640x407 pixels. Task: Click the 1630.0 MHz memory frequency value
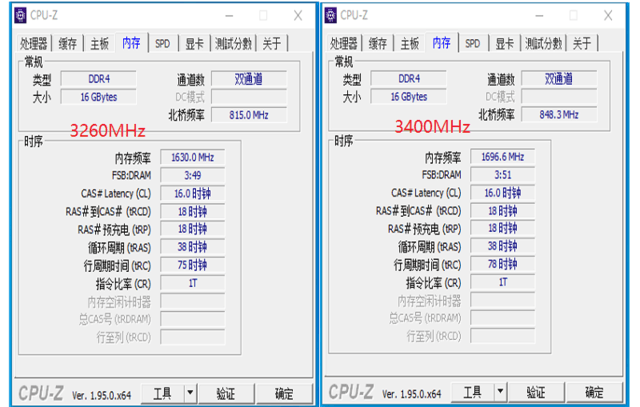click(193, 157)
